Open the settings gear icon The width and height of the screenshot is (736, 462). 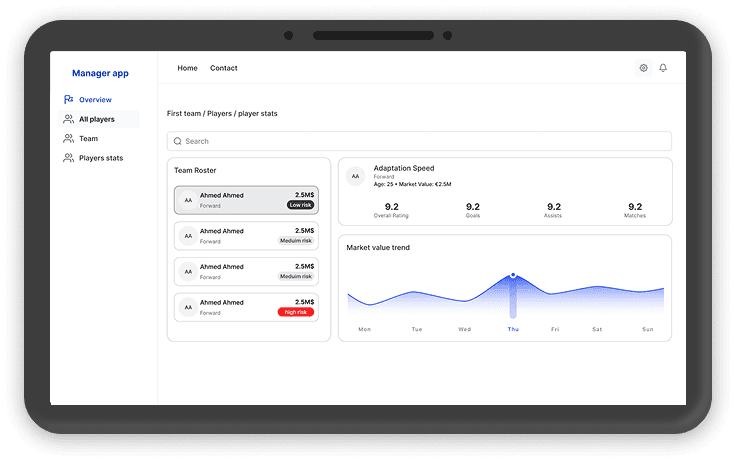[644, 68]
